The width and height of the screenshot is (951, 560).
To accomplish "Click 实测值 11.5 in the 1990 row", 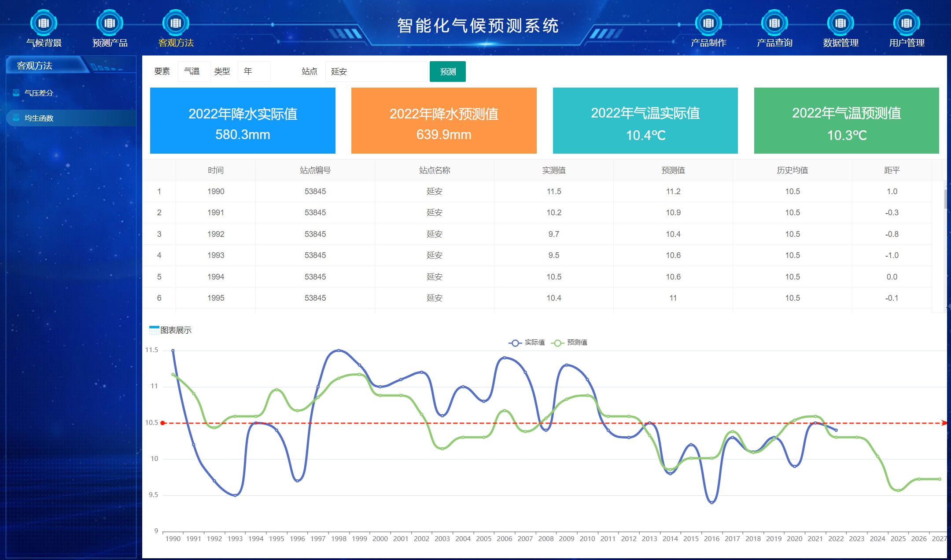I will 554,192.
